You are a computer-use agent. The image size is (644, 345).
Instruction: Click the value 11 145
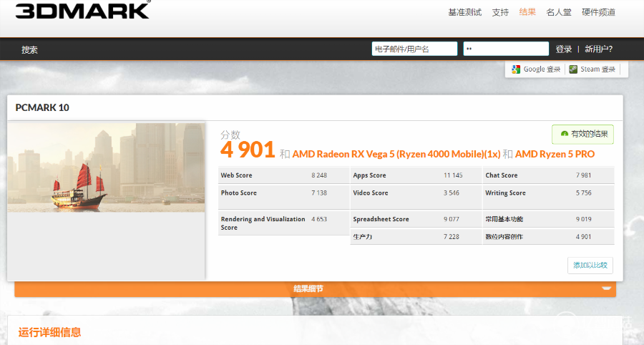pyautogui.click(x=453, y=175)
